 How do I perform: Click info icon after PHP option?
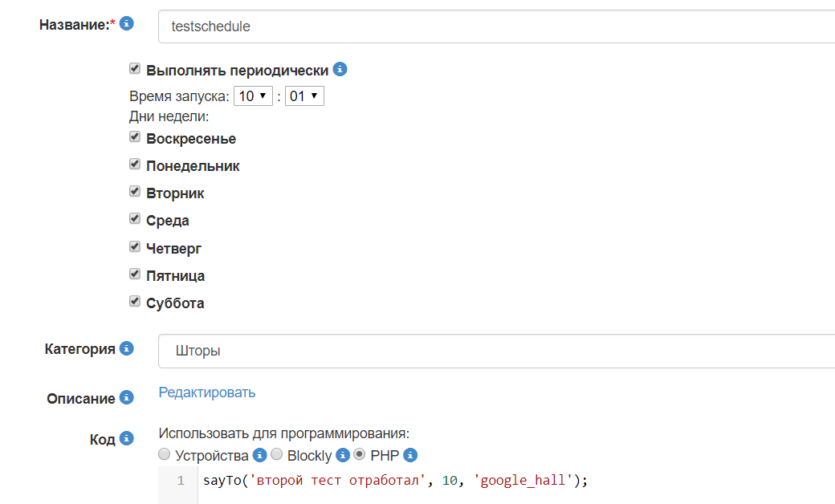point(410,455)
